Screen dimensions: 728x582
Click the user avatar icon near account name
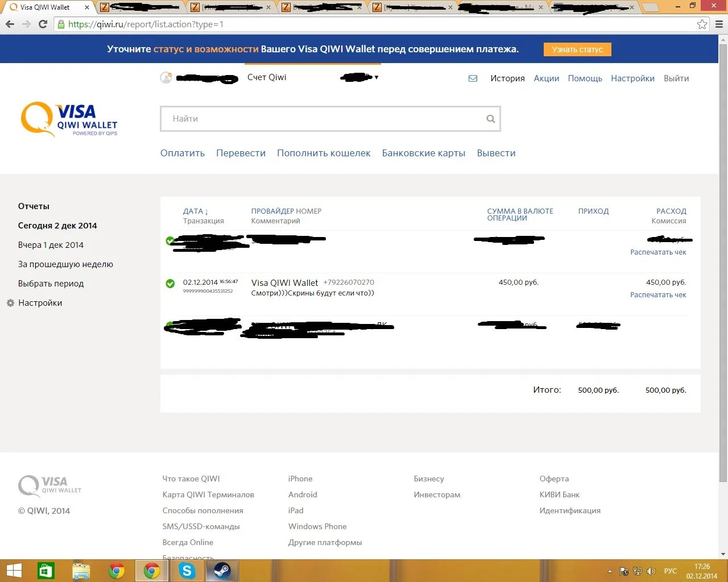coord(166,78)
